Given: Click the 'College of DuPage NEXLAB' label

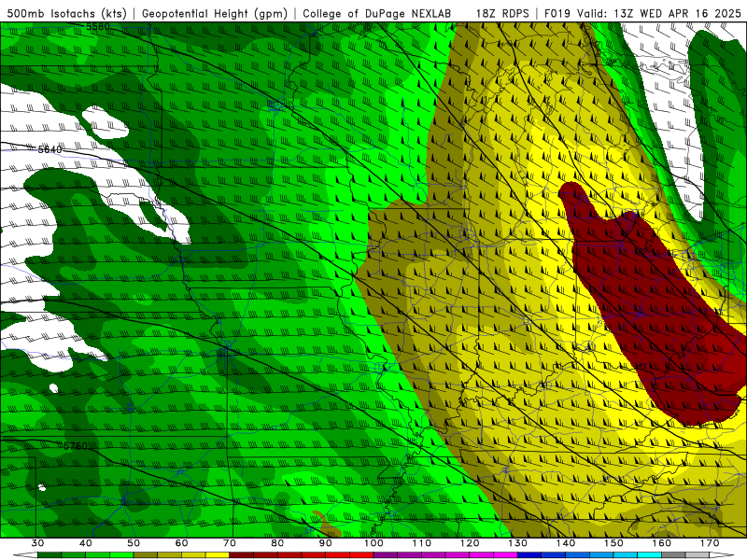Looking at the screenshot, I should [x=376, y=13].
